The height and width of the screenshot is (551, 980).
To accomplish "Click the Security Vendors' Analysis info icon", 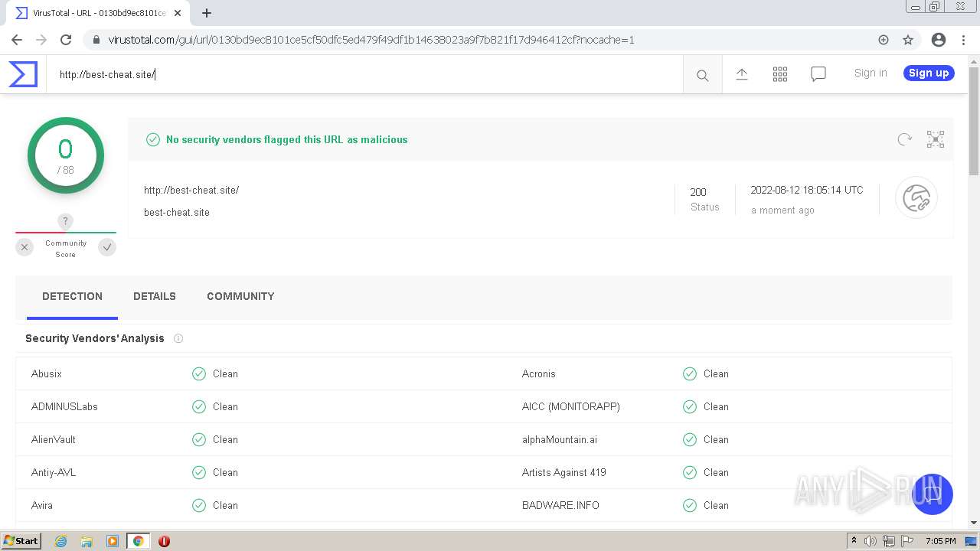I will coord(178,338).
